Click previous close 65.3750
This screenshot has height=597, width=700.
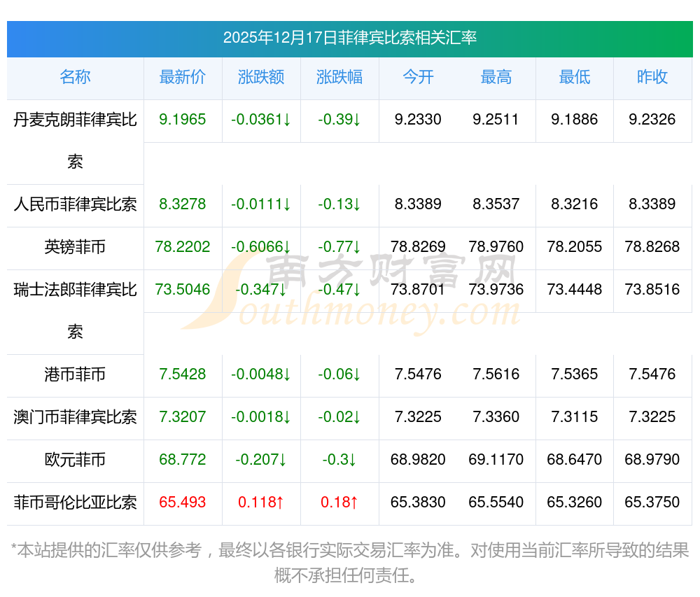[652, 503]
